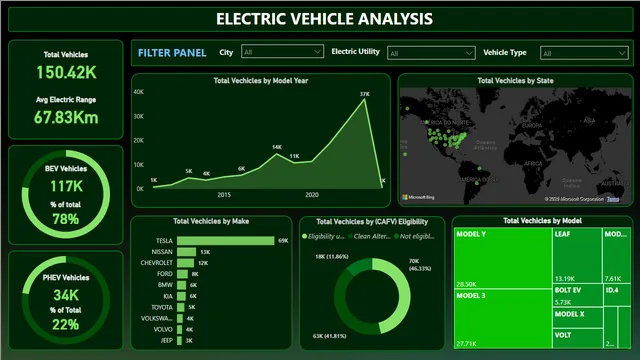Click the Avg Electric Range 67.83Km value
640x360 pixels.
click(x=66, y=118)
